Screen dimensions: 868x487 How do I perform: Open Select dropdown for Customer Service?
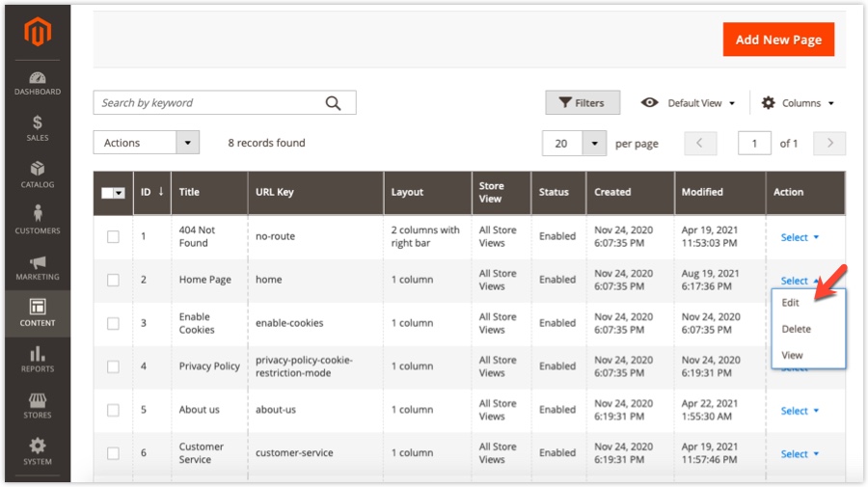(800, 454)
